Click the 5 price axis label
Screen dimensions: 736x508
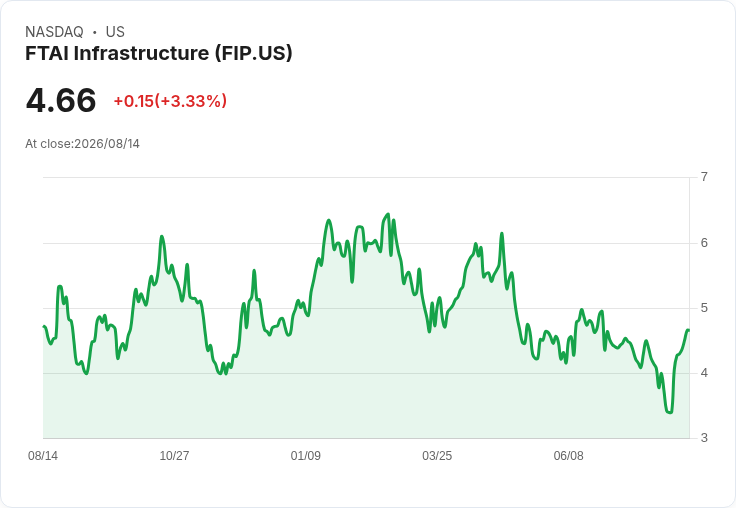point(704,308)
